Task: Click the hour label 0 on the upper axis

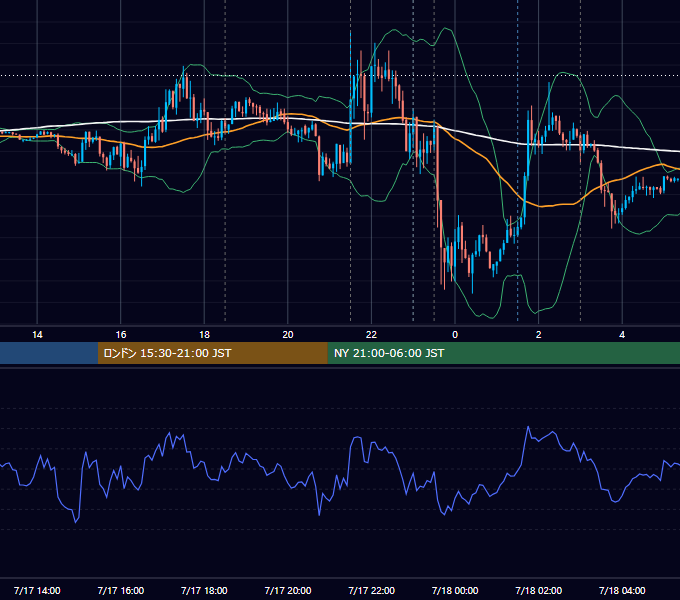Action: pyautogui.click(x=455, y=335)
